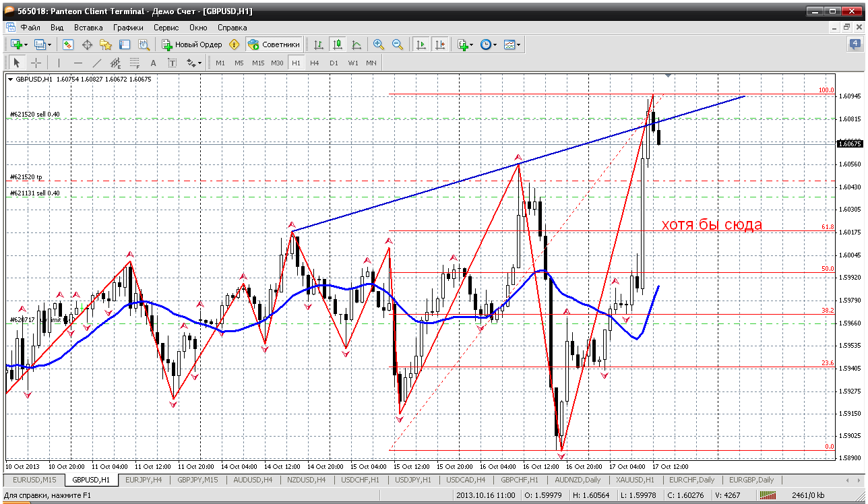Open the Navigator panel star-folder icon
Screen dimensions: 868x504
click(x=106, y=44)
